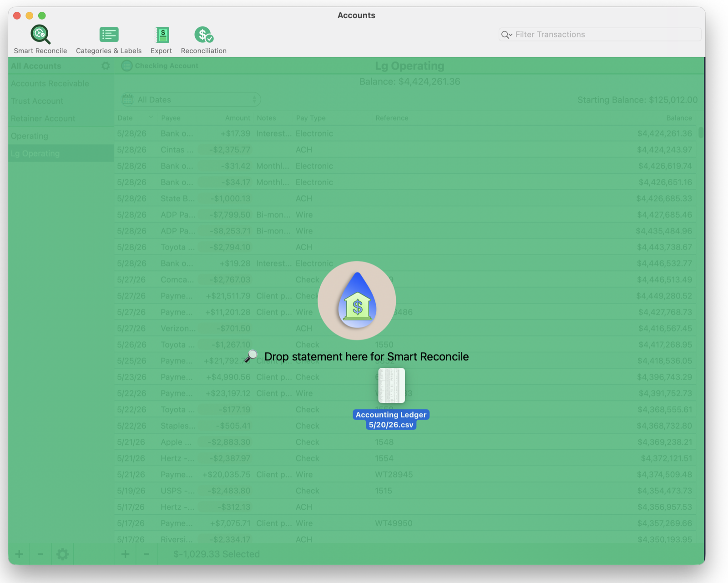Select Retainer Account in the sidebar
This screenshot has width=728, height=583.
coord(43,118)
